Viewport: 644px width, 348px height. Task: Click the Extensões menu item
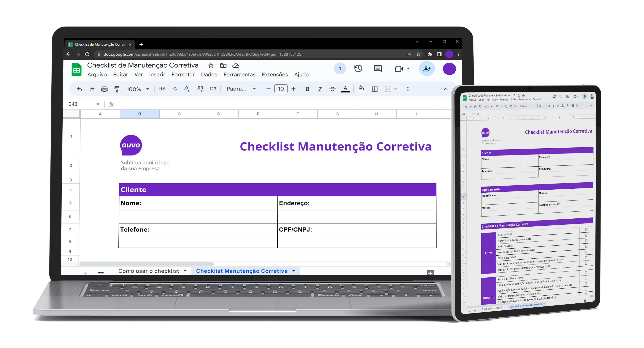[275, 75]
